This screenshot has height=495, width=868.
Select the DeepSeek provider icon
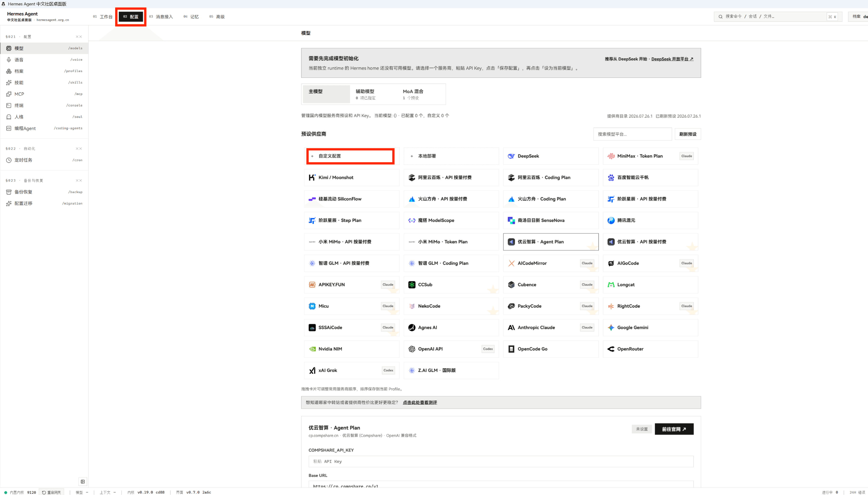coord(511,156)
